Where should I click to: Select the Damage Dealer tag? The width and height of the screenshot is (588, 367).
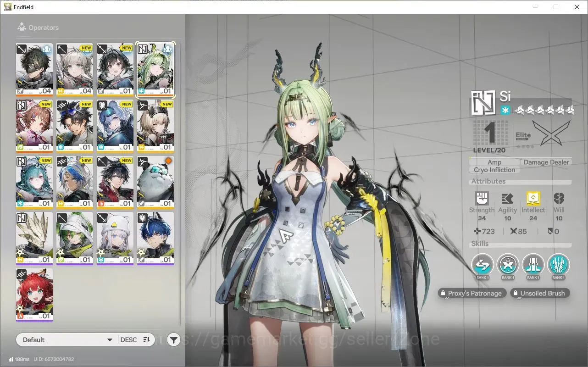[546, 162]
